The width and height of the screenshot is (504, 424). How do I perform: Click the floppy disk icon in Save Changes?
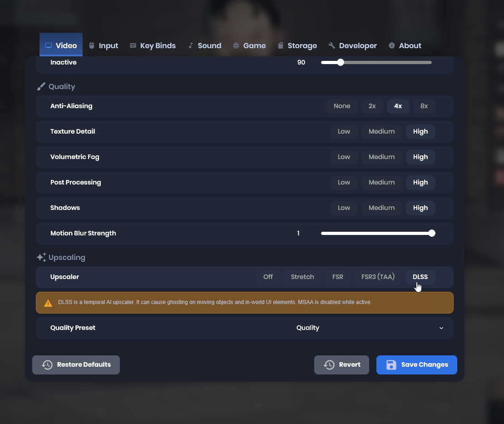pos(391,365)
